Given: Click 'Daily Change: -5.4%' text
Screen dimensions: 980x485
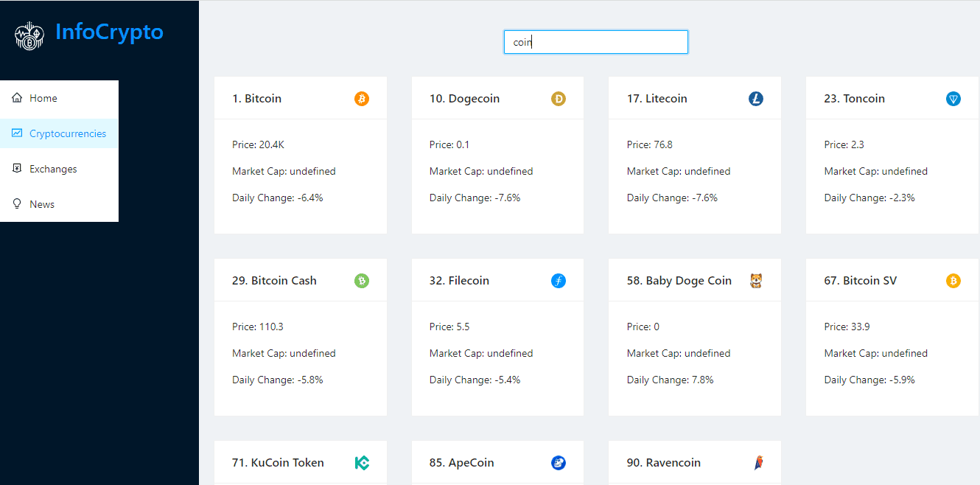Looking at the screenshot, I should click(x=475, y=380).
